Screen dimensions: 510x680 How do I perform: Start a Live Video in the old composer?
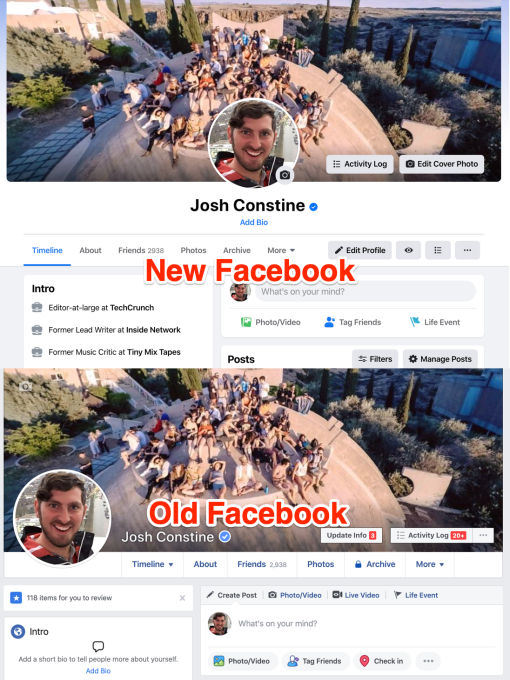356,595
